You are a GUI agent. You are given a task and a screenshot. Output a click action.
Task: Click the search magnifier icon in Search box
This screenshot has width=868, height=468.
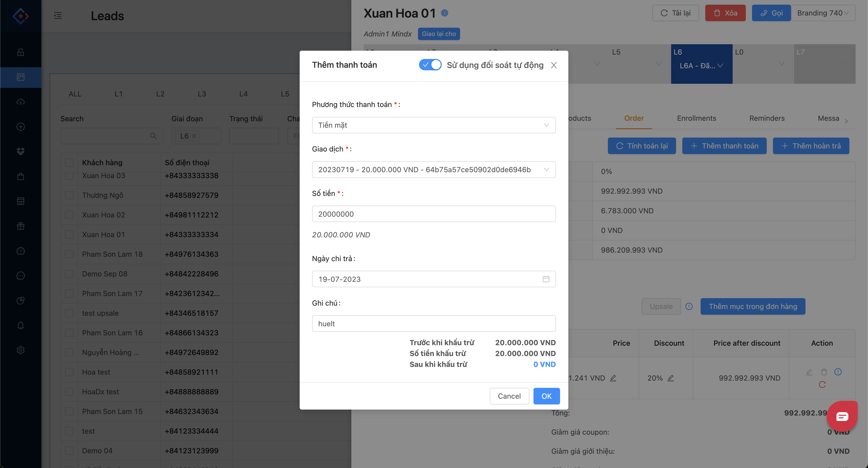pos(153,136)
